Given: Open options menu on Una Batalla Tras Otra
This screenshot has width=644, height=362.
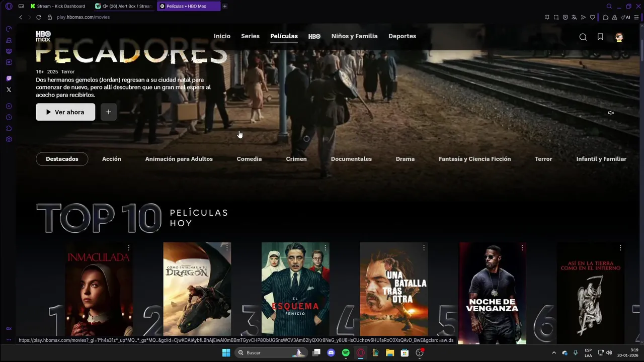Looking at the screenshot, I should (x=424, y=248).
